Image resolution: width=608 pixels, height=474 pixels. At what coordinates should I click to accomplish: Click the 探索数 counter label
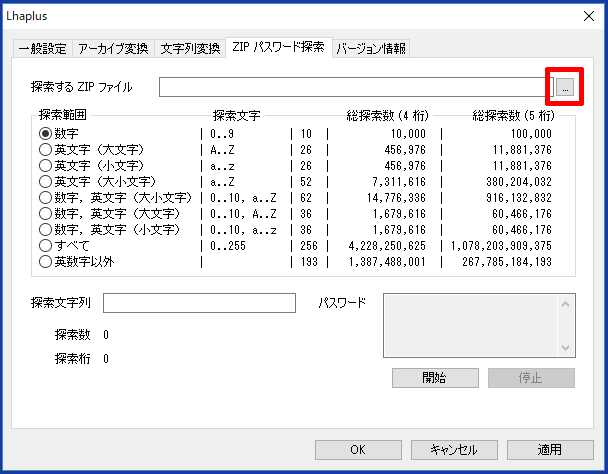tap(73, 335)
